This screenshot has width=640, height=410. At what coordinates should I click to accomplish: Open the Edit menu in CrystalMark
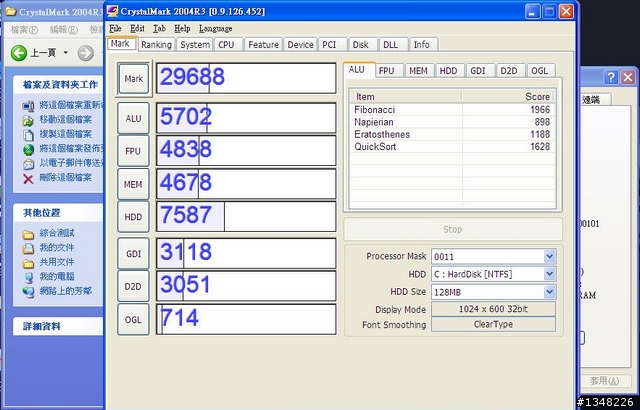click(x=138, y=29)
